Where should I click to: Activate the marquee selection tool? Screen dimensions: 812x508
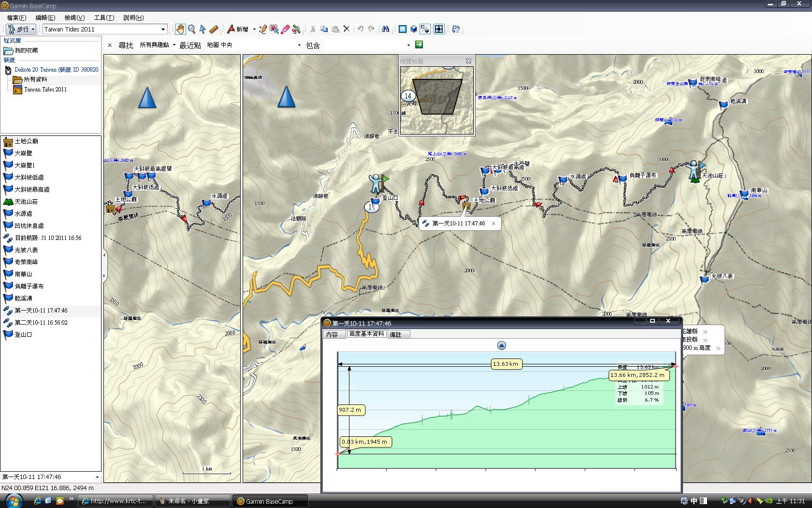click(274, 29)
